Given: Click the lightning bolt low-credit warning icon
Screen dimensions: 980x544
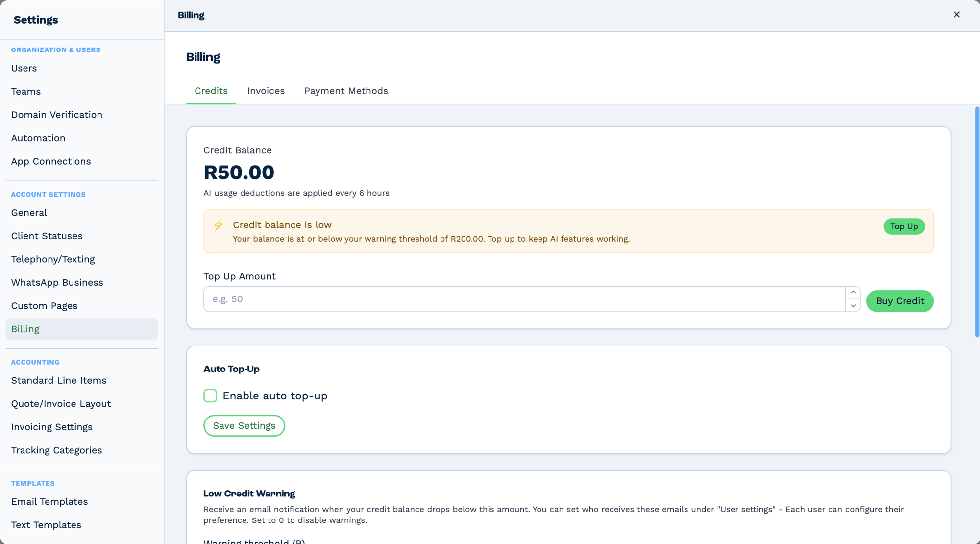Looking at the screenshot, I should [x=219, y=225].
